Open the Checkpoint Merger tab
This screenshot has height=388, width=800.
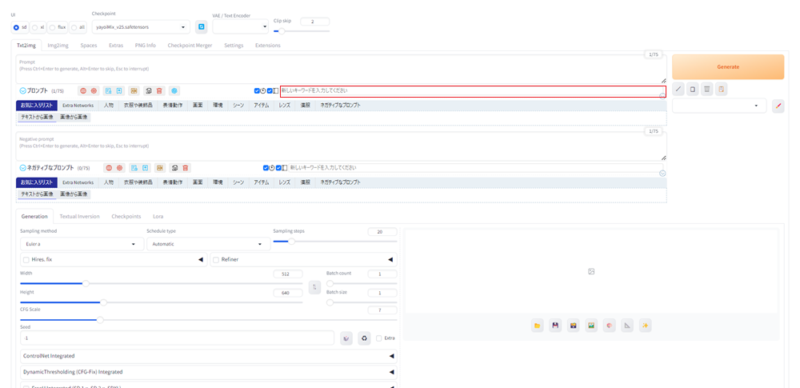coord(190,45)
